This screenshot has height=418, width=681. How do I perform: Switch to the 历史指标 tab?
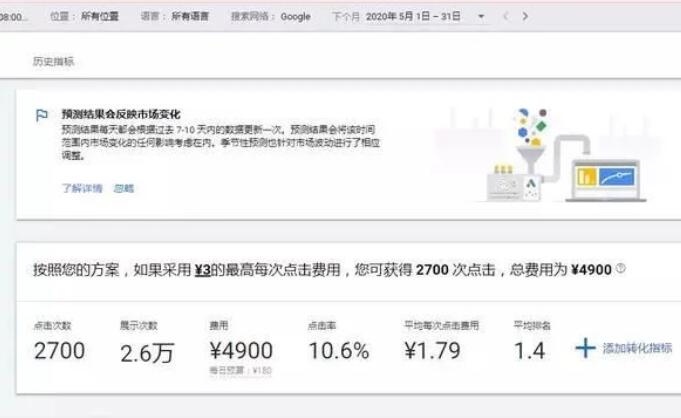[x=53, y=61]
